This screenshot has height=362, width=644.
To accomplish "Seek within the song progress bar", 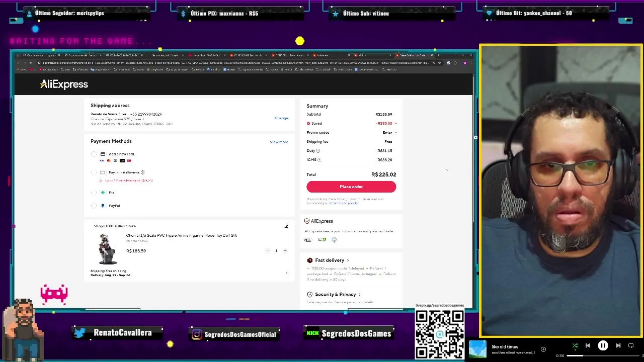I will pos(603,356).
